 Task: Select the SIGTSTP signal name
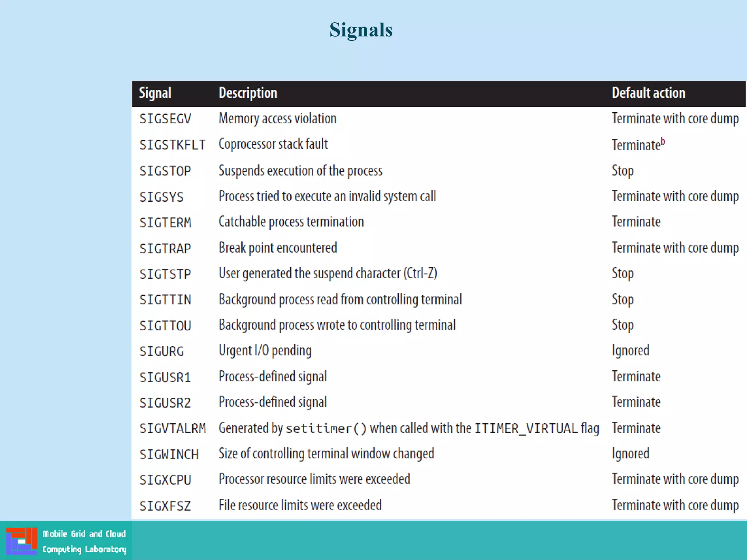[165, 274]
